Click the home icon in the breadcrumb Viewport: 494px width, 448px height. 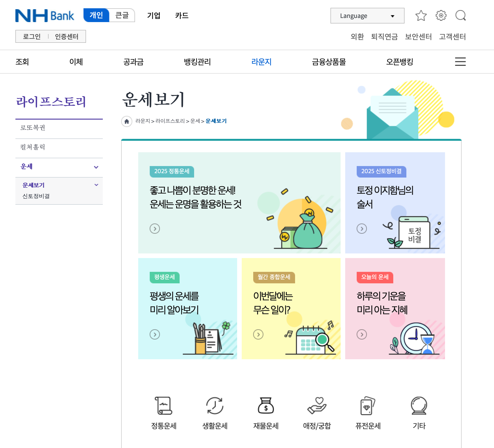click(127, 121)
